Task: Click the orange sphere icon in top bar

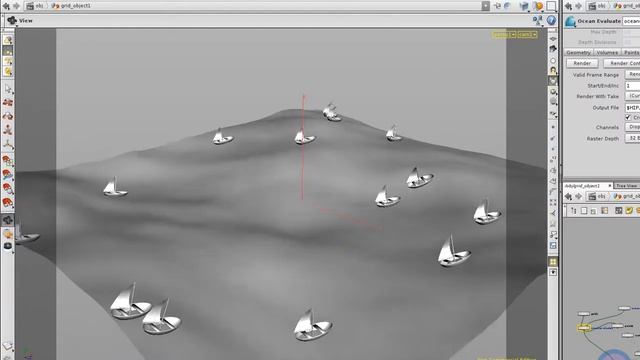Action: (x=538, y=6)
